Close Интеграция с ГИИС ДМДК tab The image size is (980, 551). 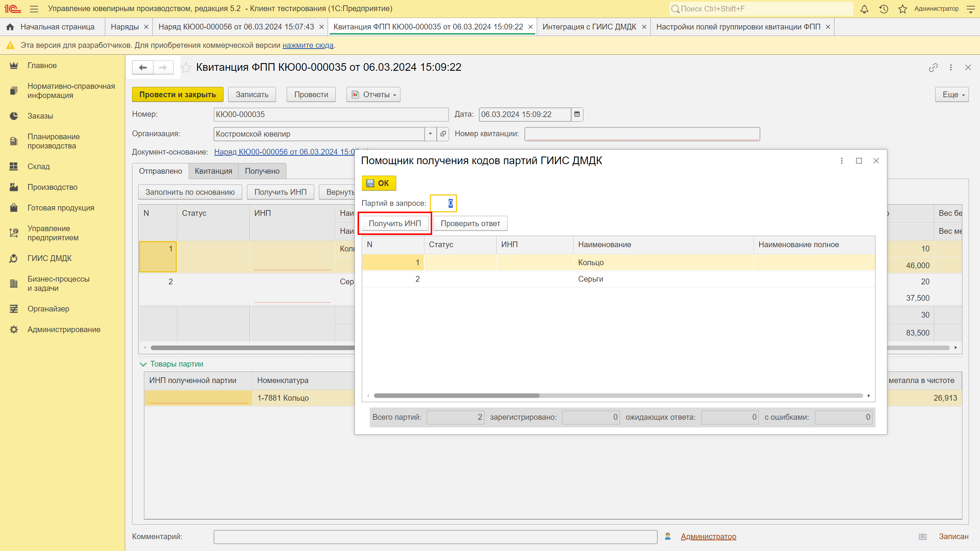click(644, 27)
